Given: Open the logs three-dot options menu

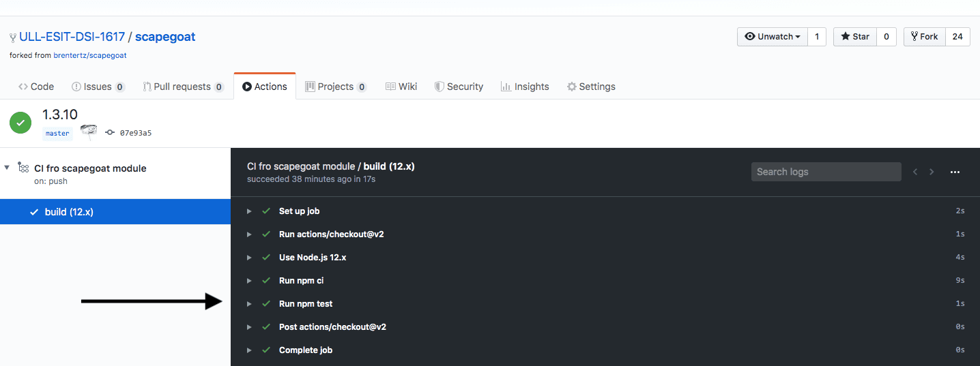Looking at the screenshot, I should (955, 172).
